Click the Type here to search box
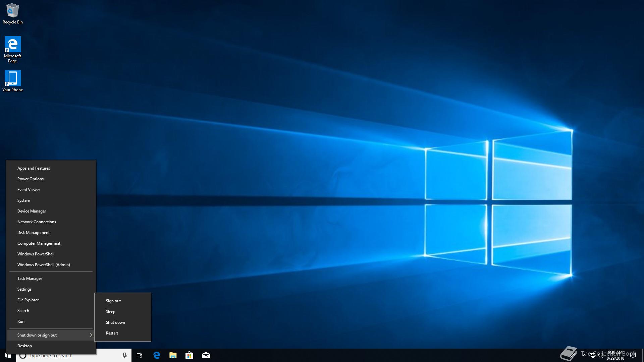 point(74,355)
